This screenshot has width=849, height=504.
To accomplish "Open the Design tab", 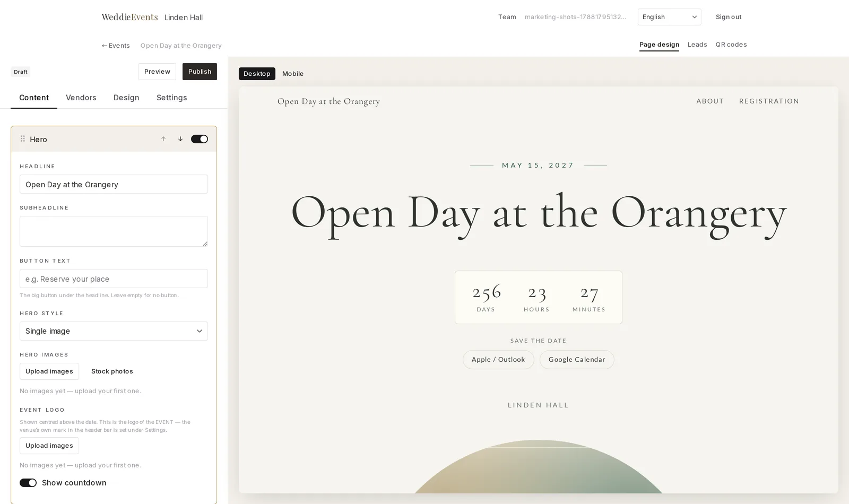I will (x=126, y=98).
